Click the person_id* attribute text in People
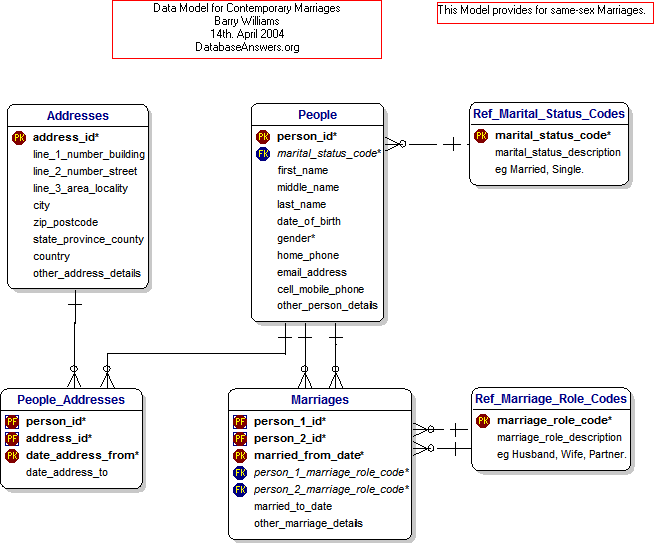Viewport: 659px width, 545px height. click(x=307, y=137)
